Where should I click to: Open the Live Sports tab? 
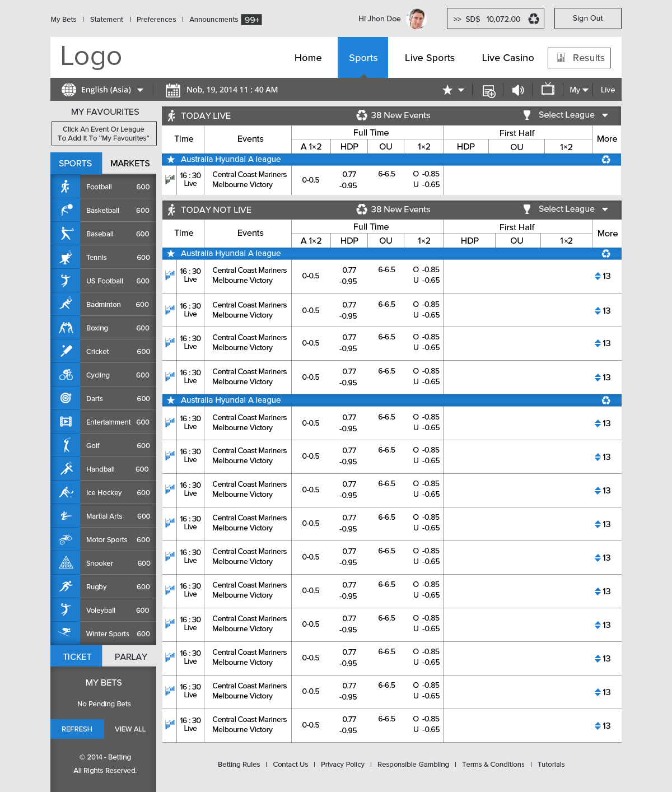pyautogui.click(x=430, y=58)
